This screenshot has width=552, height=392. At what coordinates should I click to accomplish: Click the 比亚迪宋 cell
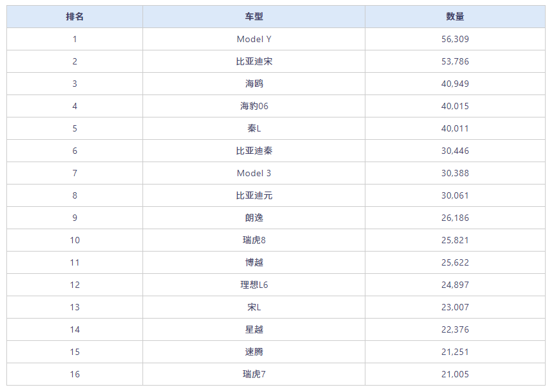254,61
